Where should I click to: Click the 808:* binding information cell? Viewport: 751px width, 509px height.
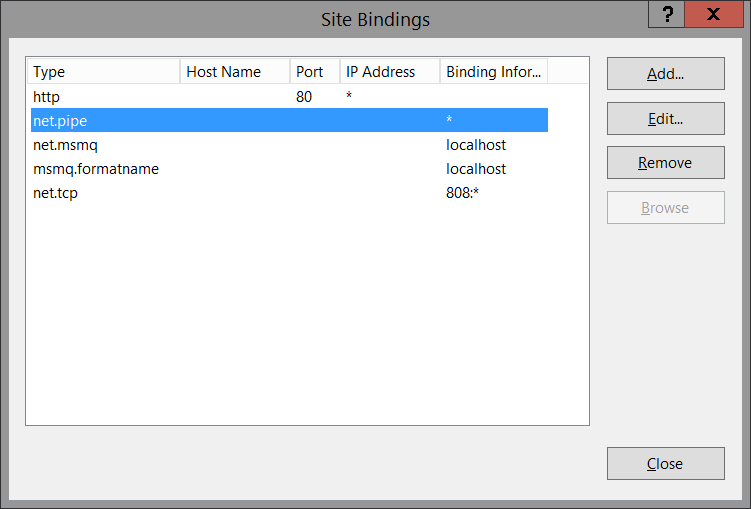[463, 193]
